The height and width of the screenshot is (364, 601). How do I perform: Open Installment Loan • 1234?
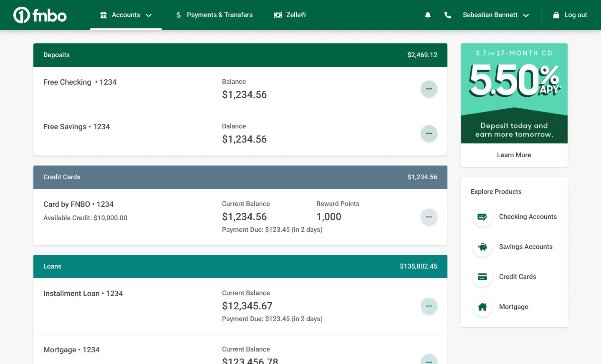coord(83,294)
